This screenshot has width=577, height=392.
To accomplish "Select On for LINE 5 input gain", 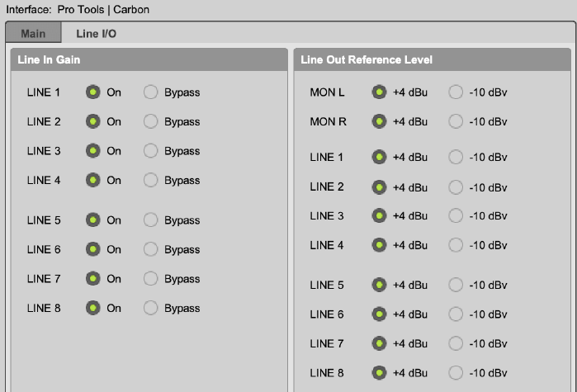I will [93, 220].
